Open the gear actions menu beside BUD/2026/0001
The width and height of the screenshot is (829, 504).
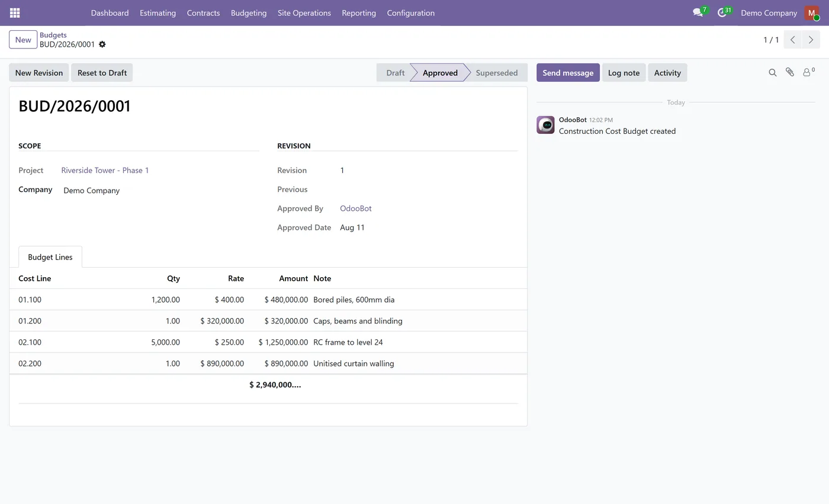point(102,44)
